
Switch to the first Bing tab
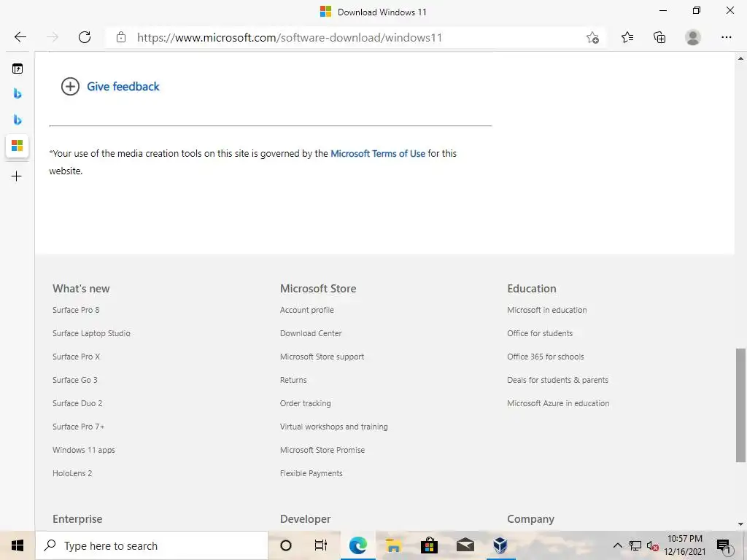coord(18,93)
